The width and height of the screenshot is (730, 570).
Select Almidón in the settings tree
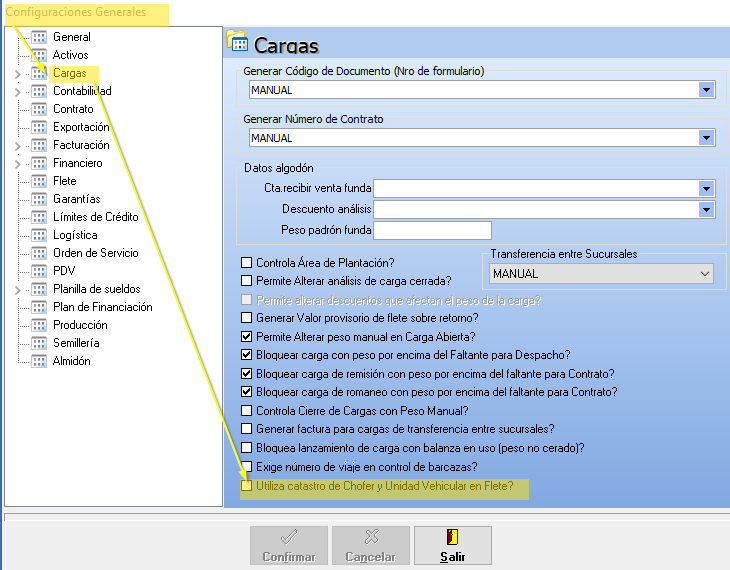(x=71, y=361)
